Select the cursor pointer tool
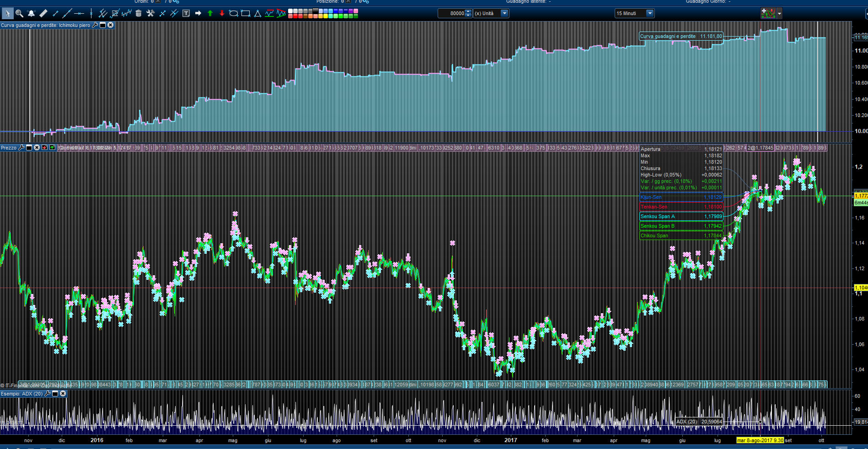This screenshot has width=868, height=449. point(7,13)
